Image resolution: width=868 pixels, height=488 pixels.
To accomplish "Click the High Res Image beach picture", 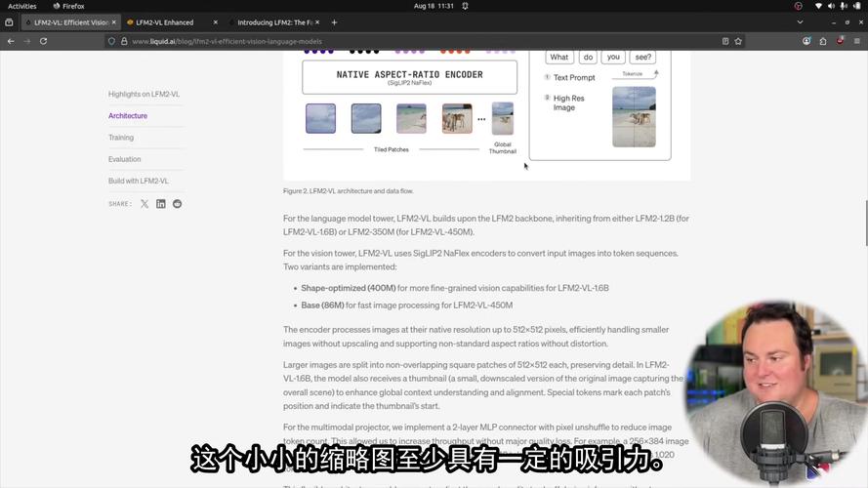I will pos(634,117).
